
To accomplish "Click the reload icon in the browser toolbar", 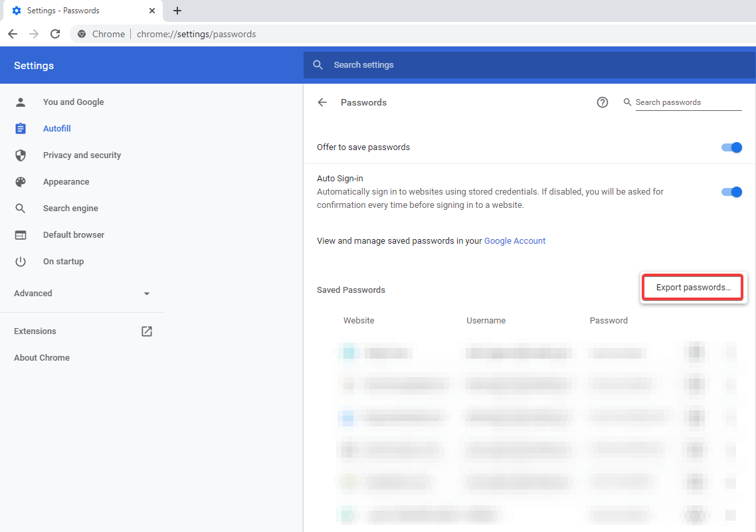I will tap(55, 33).
